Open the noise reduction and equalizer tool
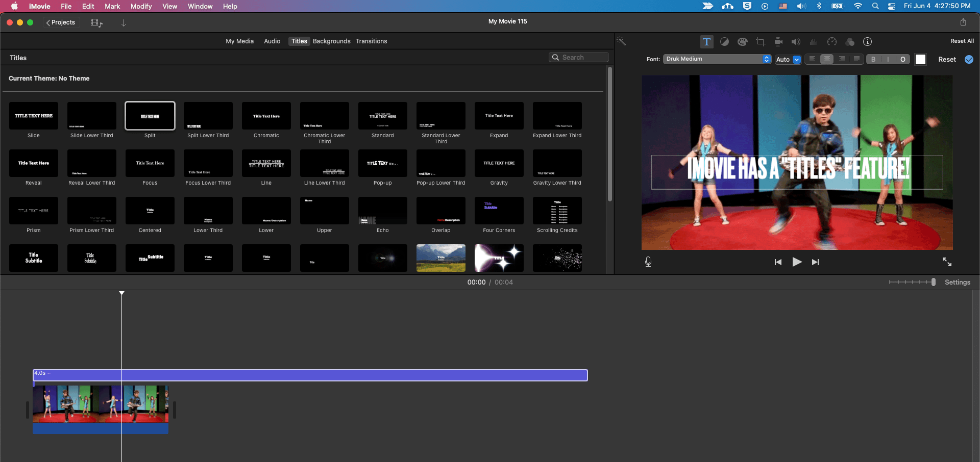 [x=814, y=42]
